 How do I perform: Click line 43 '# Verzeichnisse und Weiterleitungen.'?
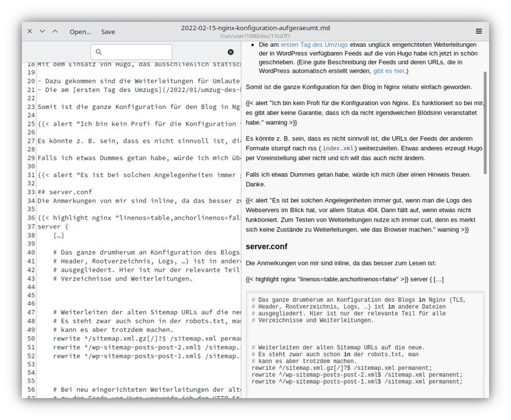coord(123,279)
